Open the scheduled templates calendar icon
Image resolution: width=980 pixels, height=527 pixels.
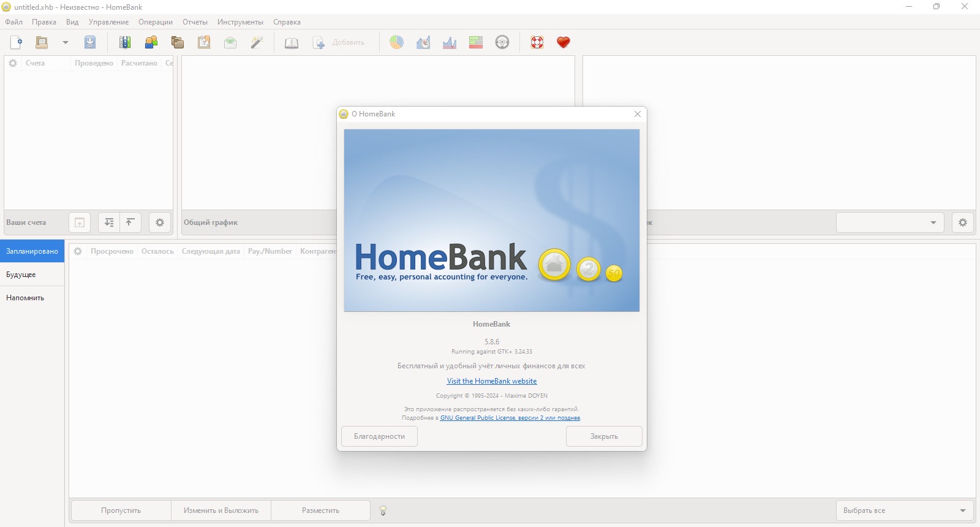[x=204, y=42]
